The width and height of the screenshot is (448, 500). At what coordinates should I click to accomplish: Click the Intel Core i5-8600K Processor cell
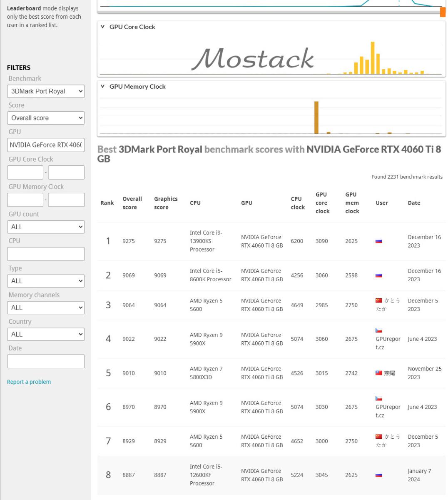[211, 275]
